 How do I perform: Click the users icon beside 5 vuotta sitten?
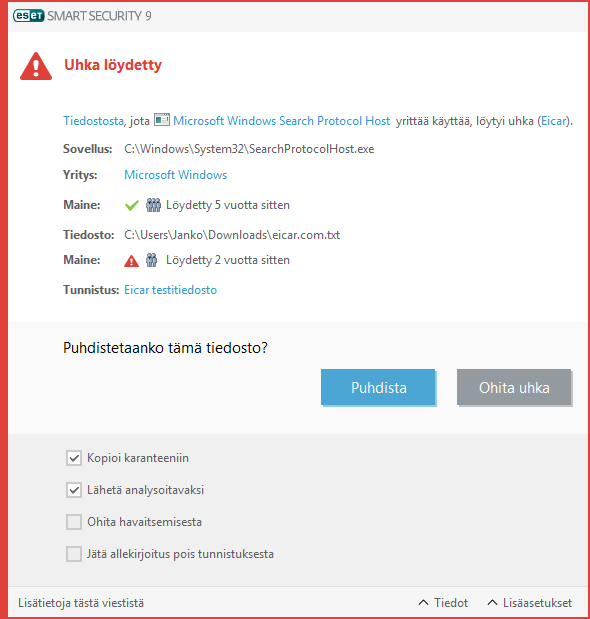(x=153, y=205)
